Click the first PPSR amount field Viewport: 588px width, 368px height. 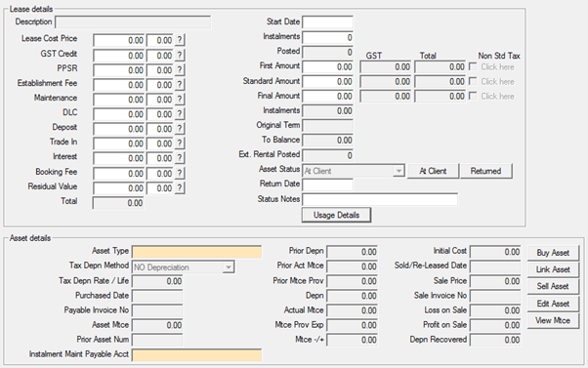tap(118, 69)
